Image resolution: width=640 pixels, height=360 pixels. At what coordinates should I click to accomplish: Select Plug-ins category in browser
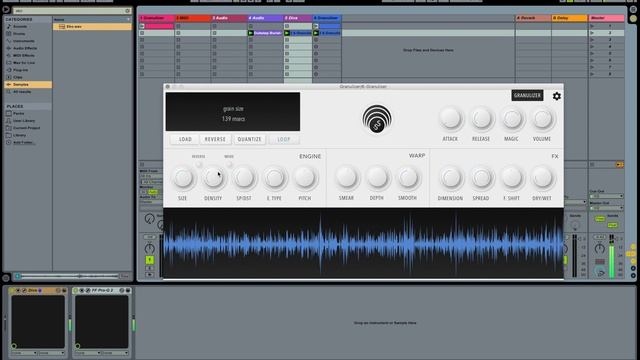click(20, 70)
